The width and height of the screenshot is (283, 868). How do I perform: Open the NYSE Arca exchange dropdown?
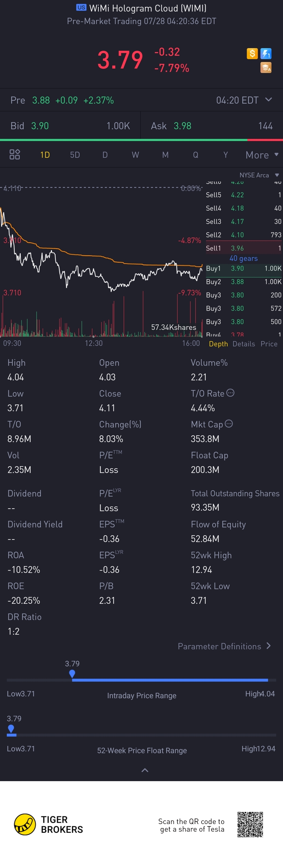pos(259,175)
